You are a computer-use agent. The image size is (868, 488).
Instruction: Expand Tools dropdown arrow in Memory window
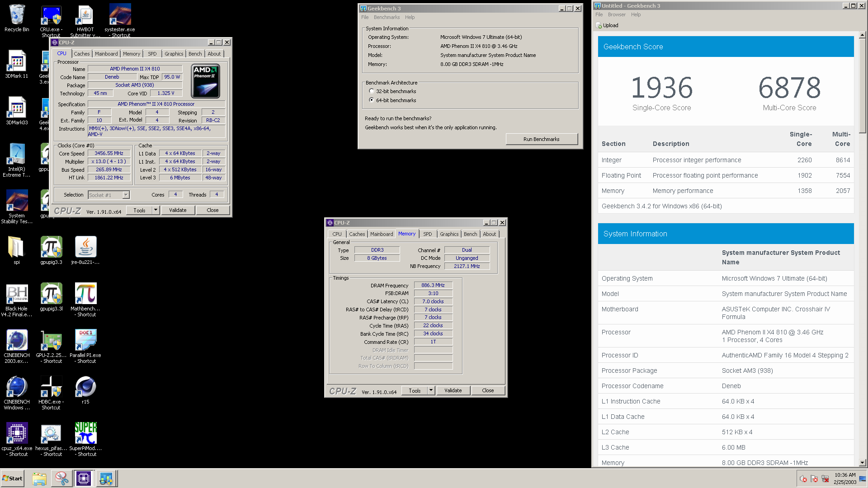tap(431, 390)
